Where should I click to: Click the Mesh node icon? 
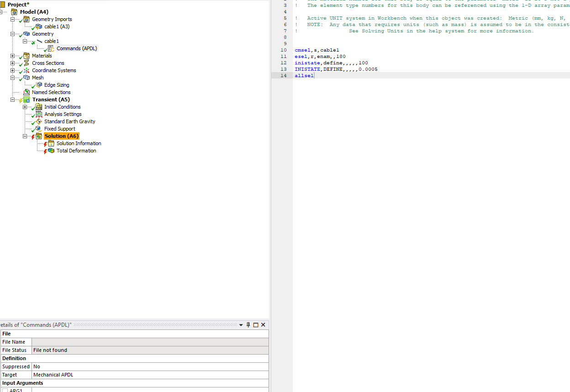(26, 78)
